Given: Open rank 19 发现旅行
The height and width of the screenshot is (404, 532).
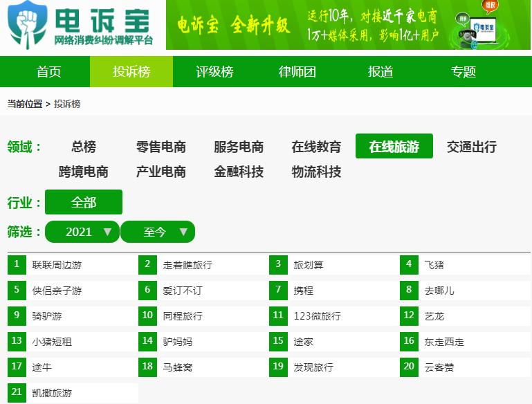Looking at the screenshot, I should (334, 367).
